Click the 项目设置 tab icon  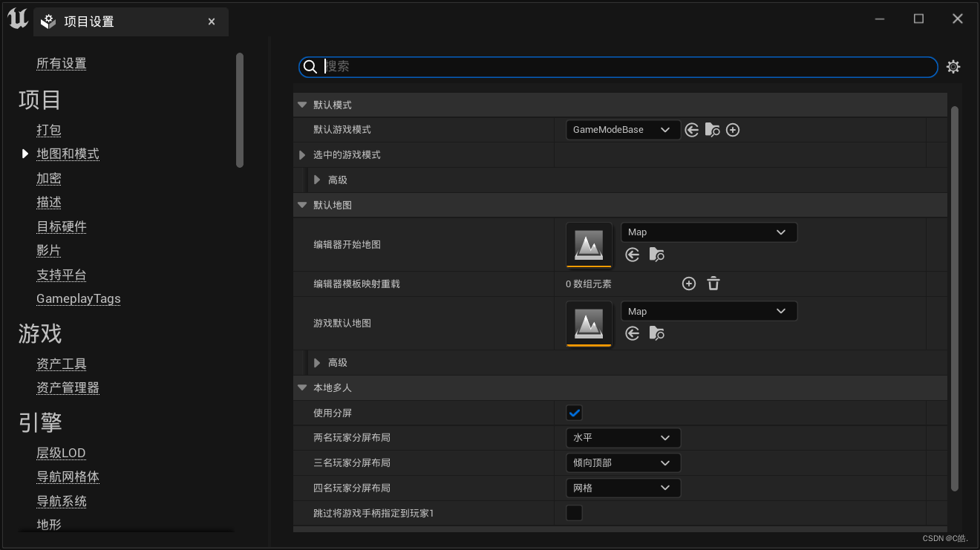pos(48,22)
